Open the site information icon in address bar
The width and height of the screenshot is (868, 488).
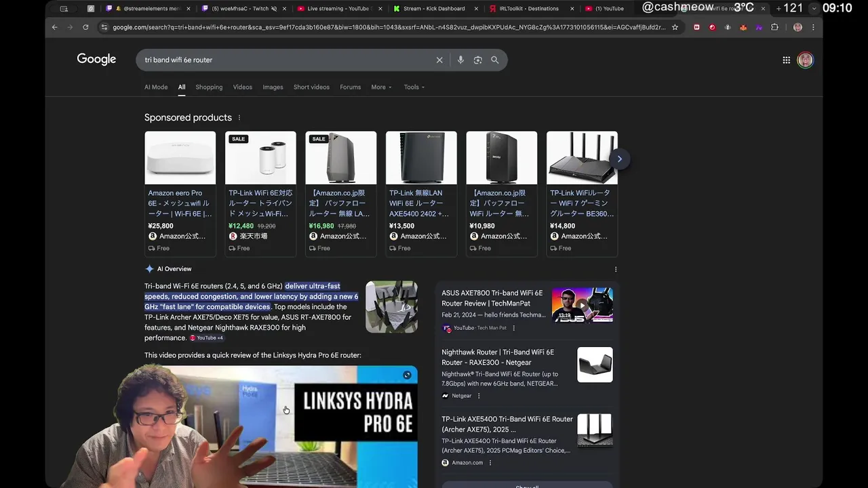click(104, 27)
